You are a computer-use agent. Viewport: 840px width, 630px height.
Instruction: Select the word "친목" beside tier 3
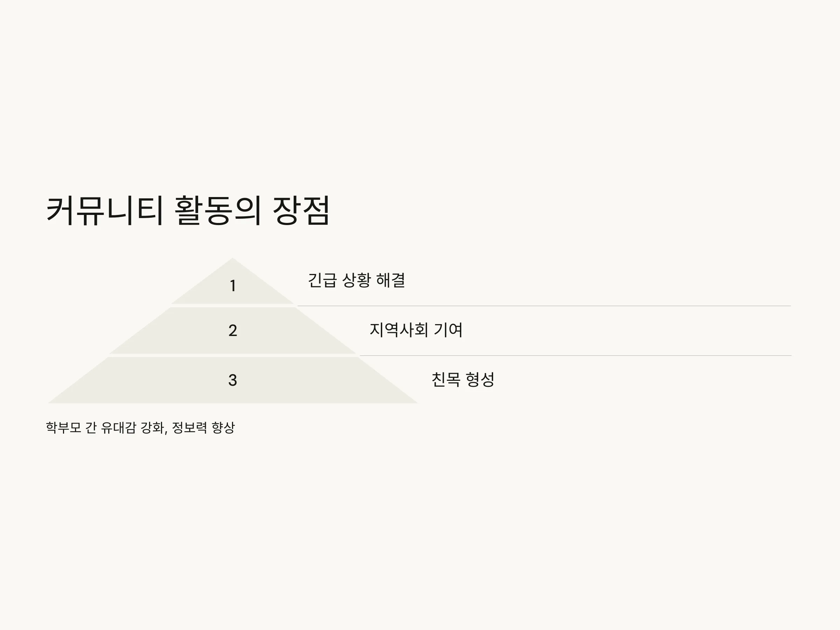coord(446,379)
